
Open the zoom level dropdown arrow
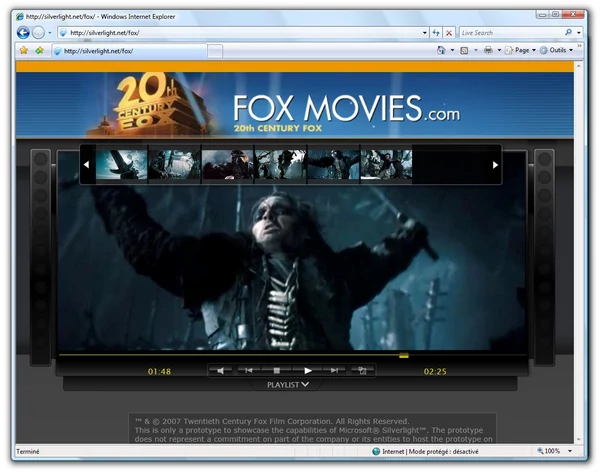570,451
